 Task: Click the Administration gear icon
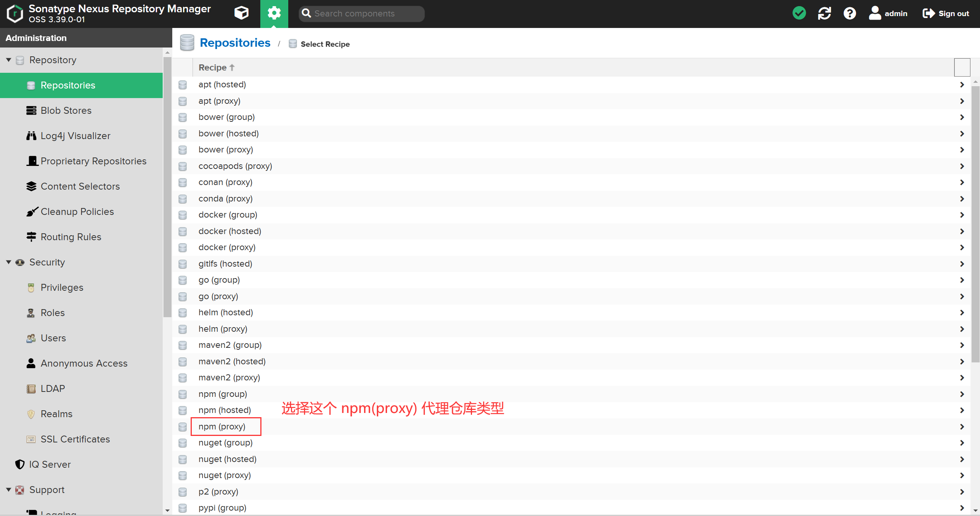click(x=274, y=13)
